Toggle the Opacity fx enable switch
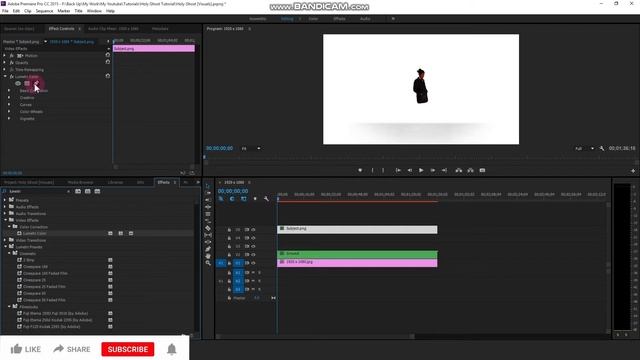640x360 pixels. coord(12,62)
